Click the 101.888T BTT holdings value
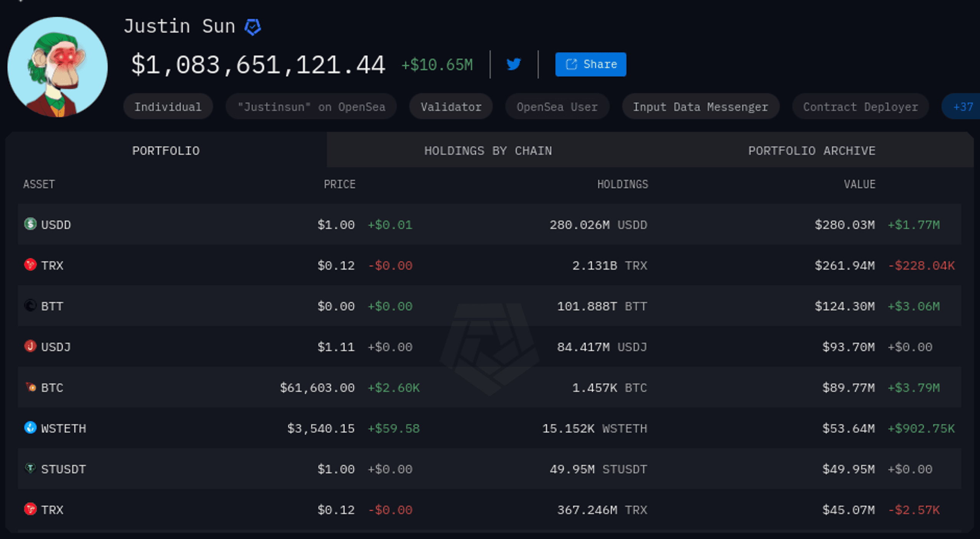The height and width of the screenshot is (539, 980). [602, 306]
